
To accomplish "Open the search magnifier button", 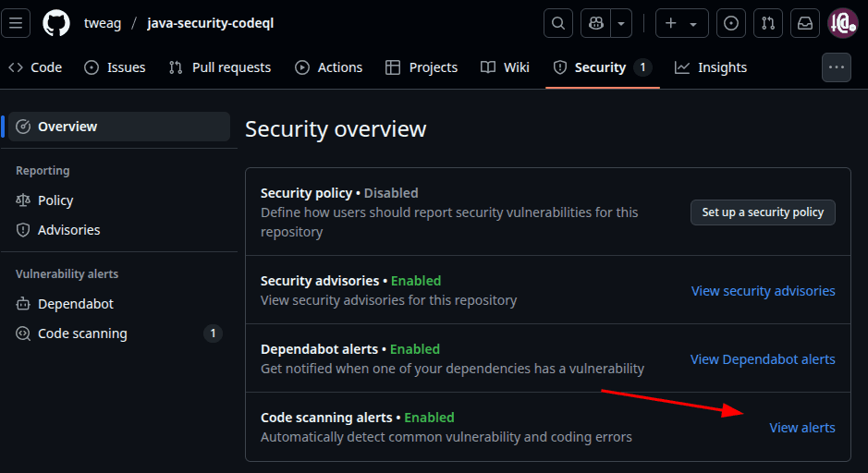I will [x=558, y=23].
